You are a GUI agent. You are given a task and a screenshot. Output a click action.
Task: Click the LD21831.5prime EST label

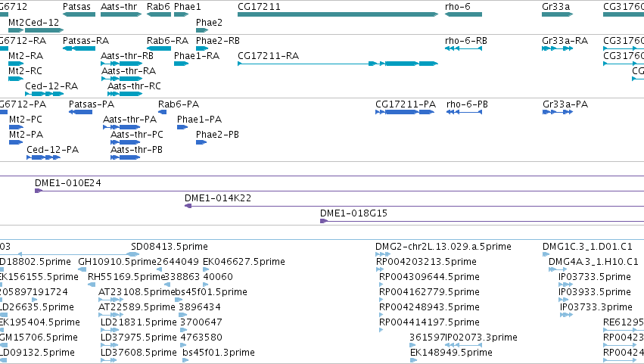tap(138, 322)
